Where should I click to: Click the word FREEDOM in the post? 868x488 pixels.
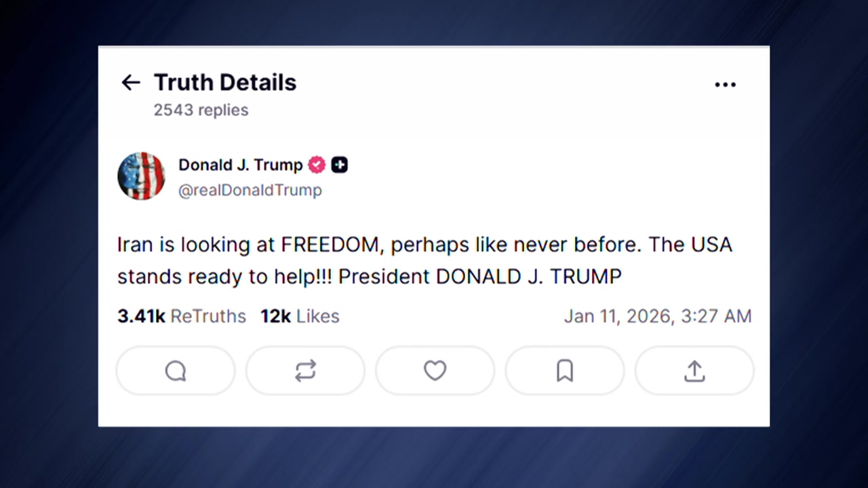pyautogui.click(x=330, y=245)
